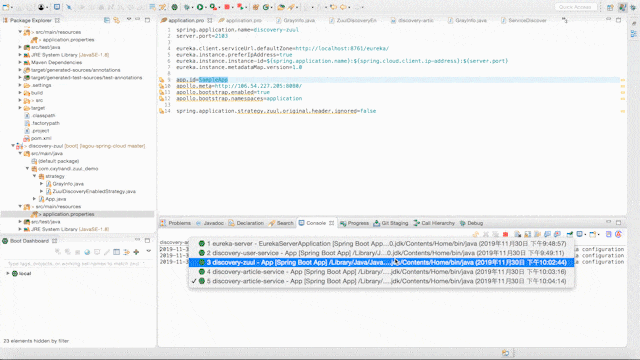Image resolution: width=640 pixels, height=360 pixels.
Task: Expand App.java tree node
Action: 35,199
